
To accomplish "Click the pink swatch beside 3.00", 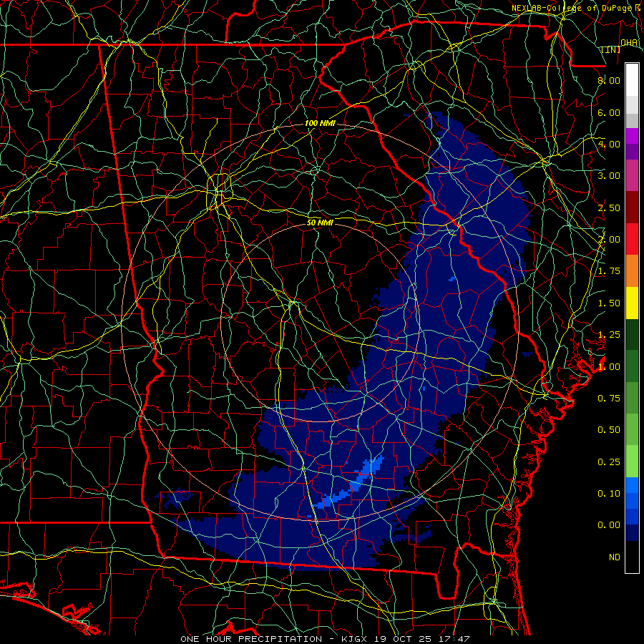I will (632, 175).
